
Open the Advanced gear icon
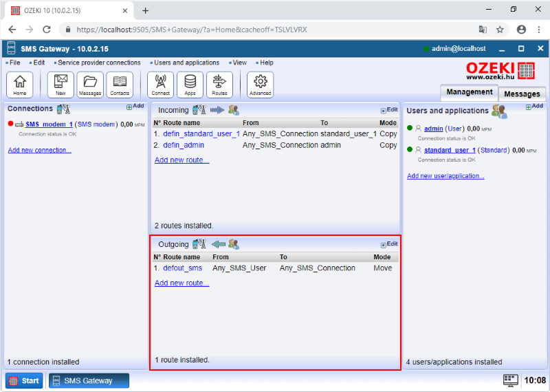coord(260,85)
